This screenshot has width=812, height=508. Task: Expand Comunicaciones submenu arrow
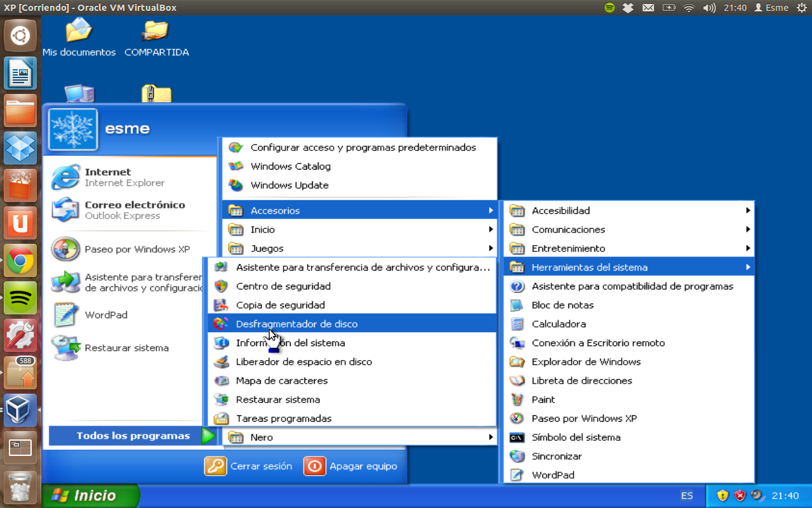click(x=749, y=229)
